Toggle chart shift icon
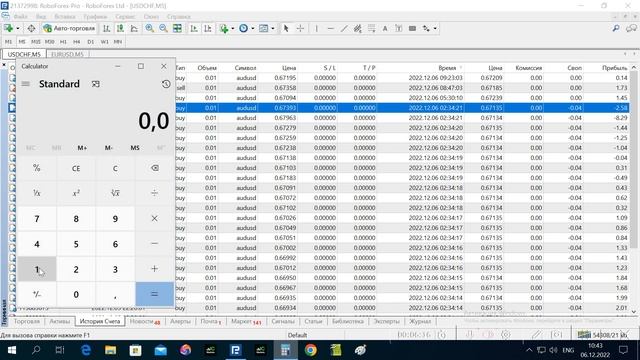Screen dimensions: 640x360 [208, 28]
